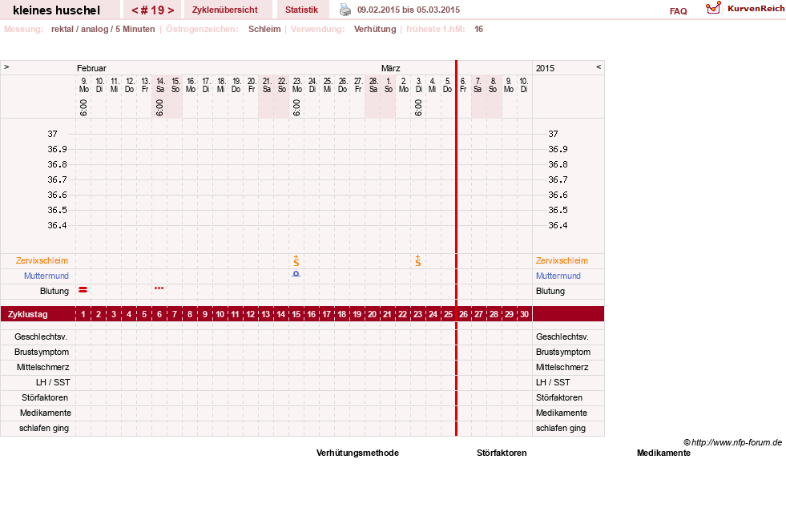This screenshot has height=532, width=786.
Task: Select the cycle number #19
Action: point(153,10)
